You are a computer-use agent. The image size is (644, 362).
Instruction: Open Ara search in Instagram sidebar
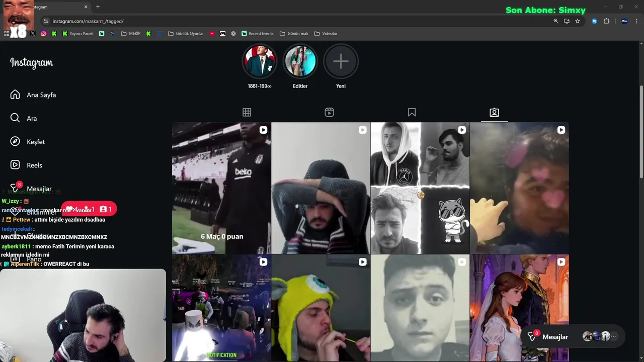[x=24, y=118]
